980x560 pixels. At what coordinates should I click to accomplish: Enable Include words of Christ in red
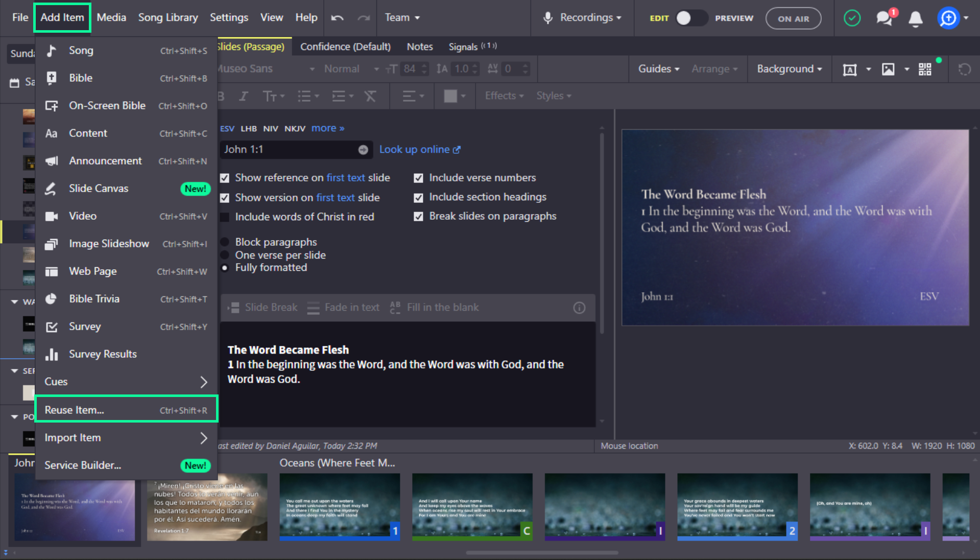click(x=225, y=217)
